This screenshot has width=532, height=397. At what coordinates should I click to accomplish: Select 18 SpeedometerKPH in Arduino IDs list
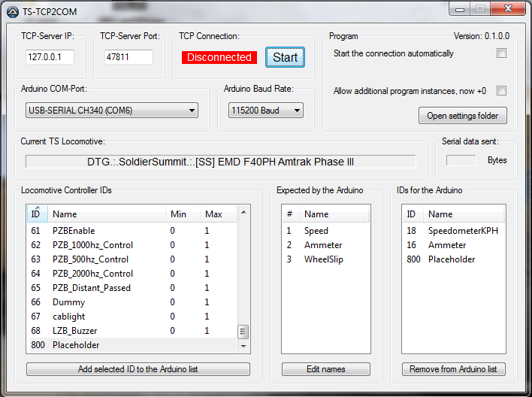click(454, 231)
